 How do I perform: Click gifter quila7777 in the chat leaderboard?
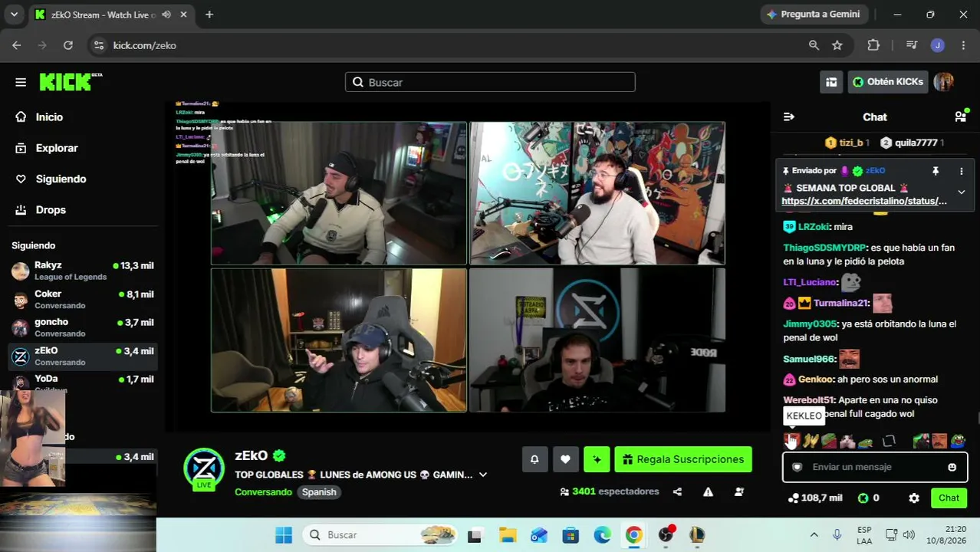(x=911, y=143)
